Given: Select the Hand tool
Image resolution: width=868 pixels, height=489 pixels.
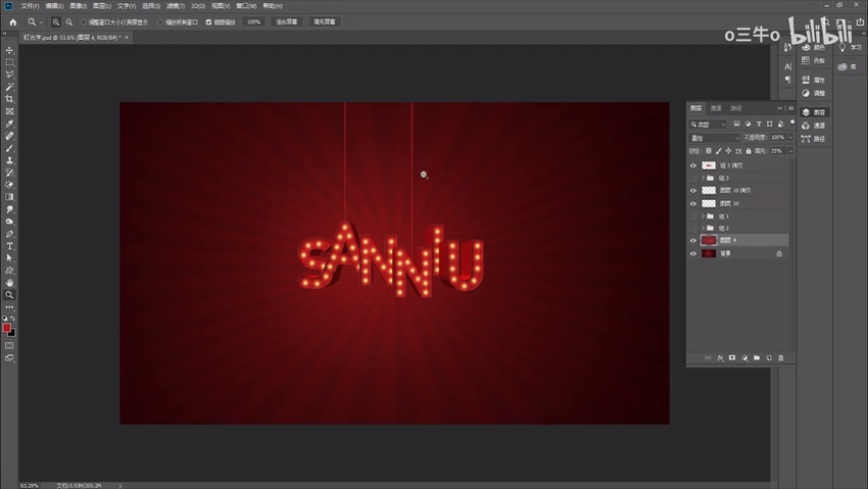Looking at the screenshot, I should pos(10,282).
